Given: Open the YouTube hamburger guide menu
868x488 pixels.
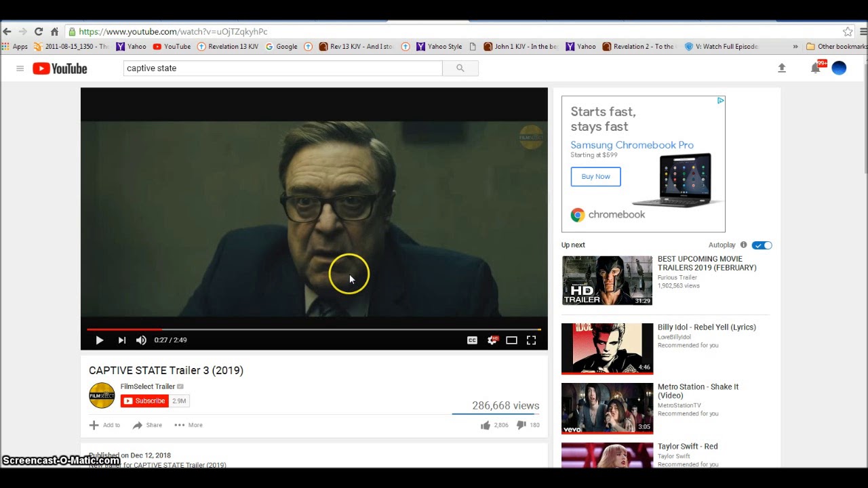Looking at the screenshot, I should coord(20,68).
